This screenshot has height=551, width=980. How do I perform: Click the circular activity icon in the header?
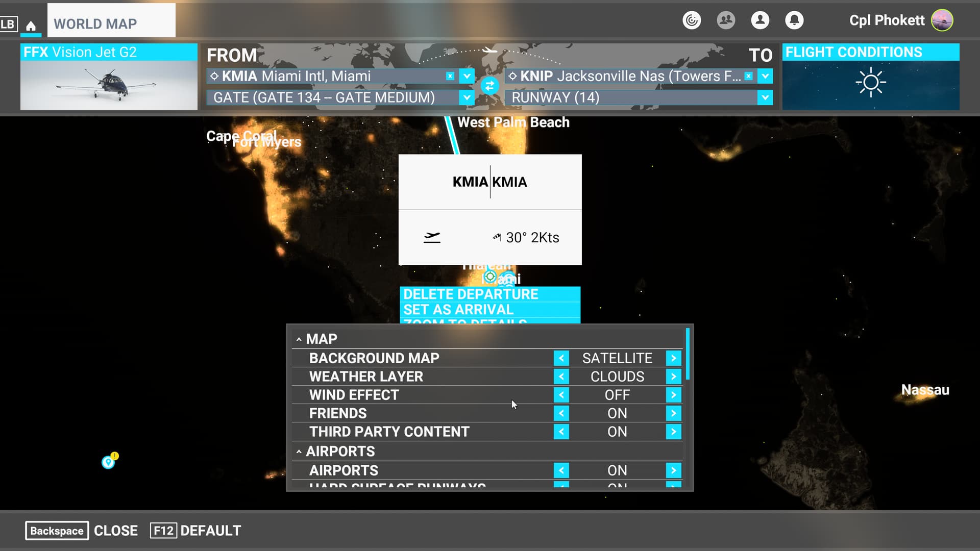pos(692,20)
